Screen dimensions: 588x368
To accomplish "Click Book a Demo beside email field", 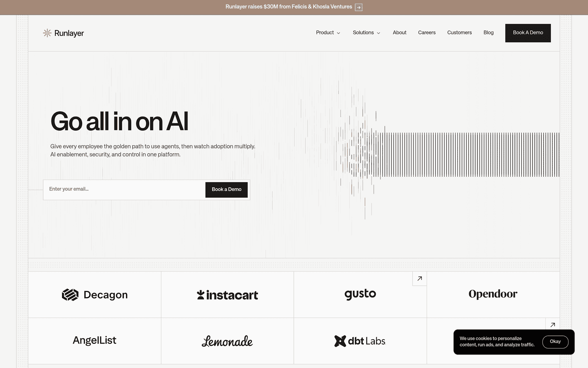I will tap(227, 190).
